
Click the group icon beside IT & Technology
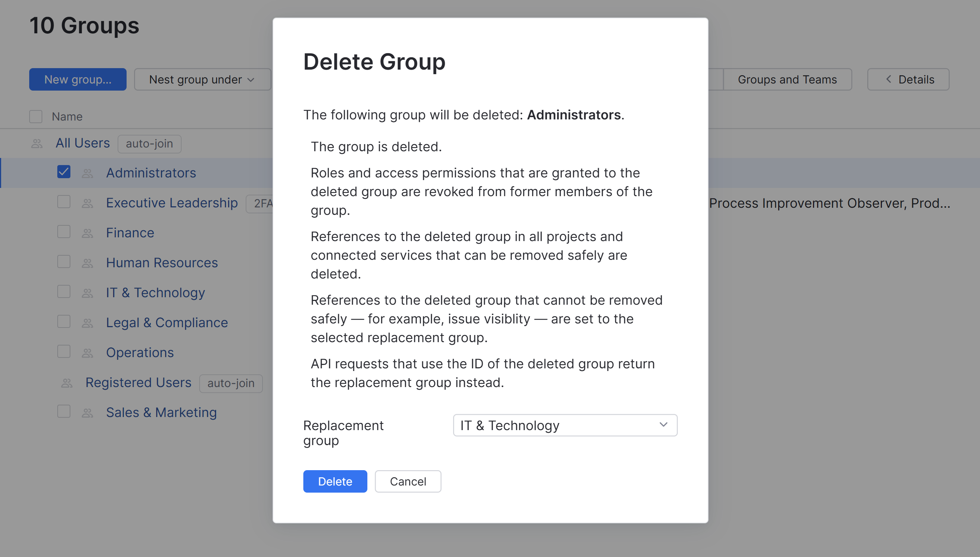coord(87,292)
